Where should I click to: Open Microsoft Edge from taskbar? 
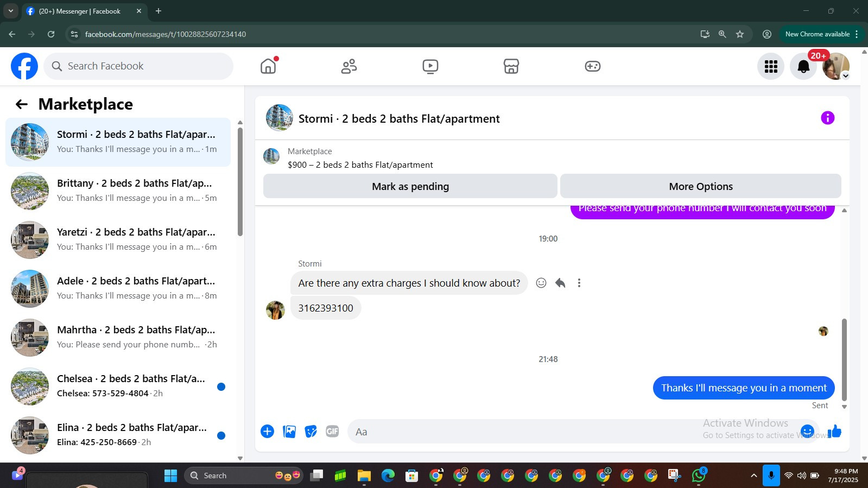pos(388,476)
